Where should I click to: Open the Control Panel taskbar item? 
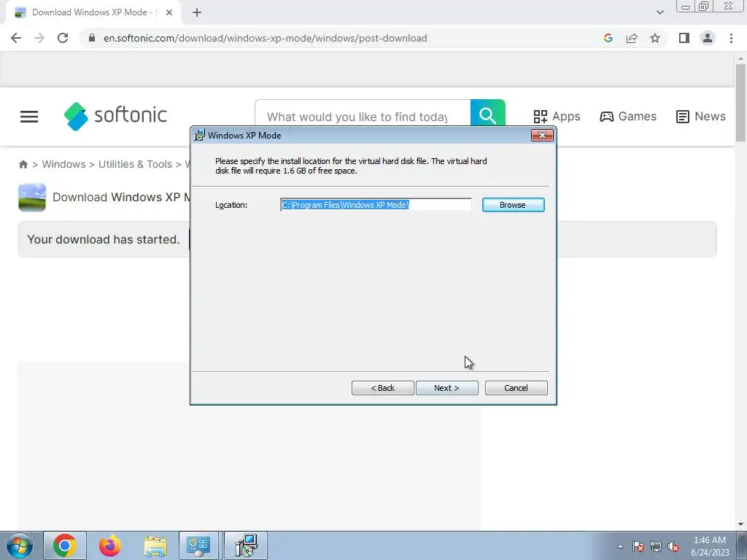tap(198, 545)
